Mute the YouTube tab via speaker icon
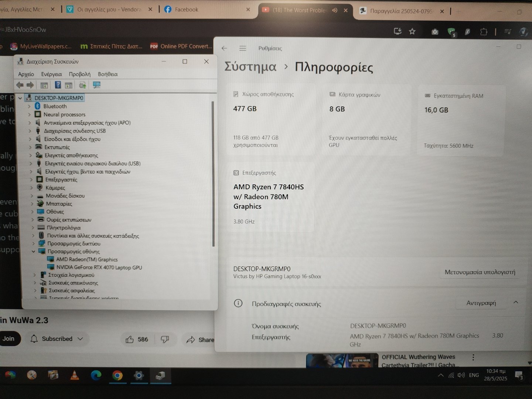The image size is (532, 399). pos(335,10)
